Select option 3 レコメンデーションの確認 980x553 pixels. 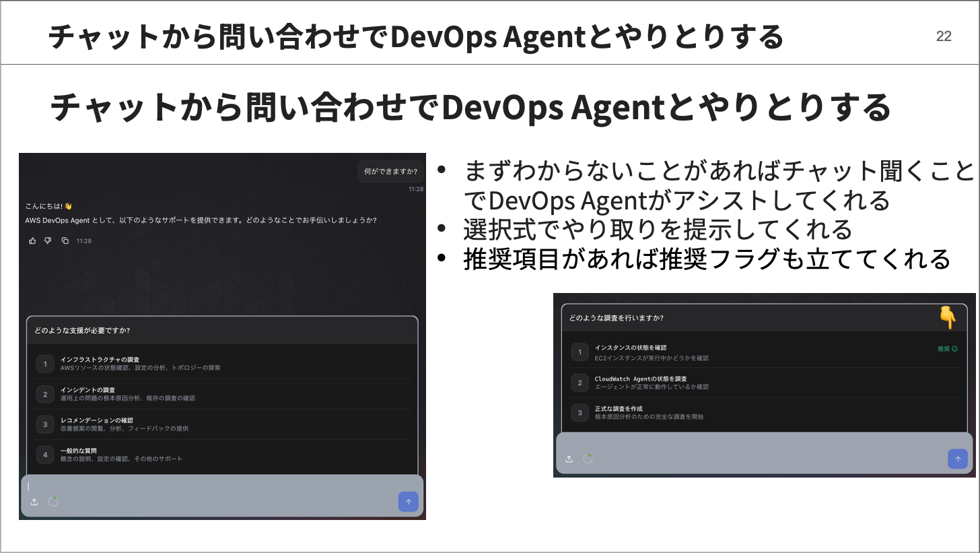(x=223, y=424)
